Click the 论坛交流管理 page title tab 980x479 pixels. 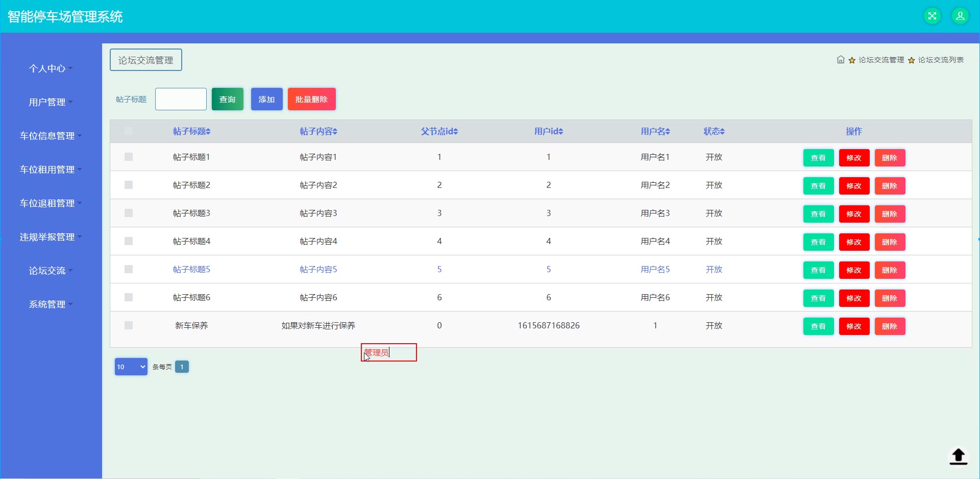[x=146, y=60]
